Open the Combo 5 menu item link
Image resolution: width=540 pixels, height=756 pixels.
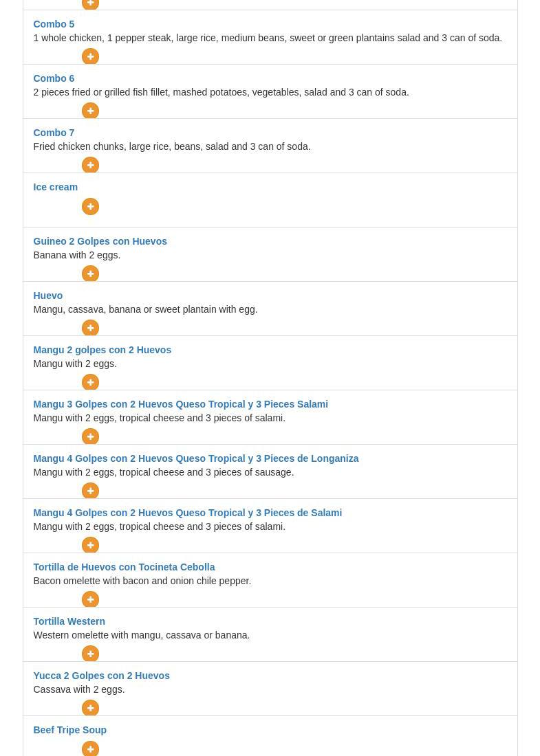pos(54,24)
